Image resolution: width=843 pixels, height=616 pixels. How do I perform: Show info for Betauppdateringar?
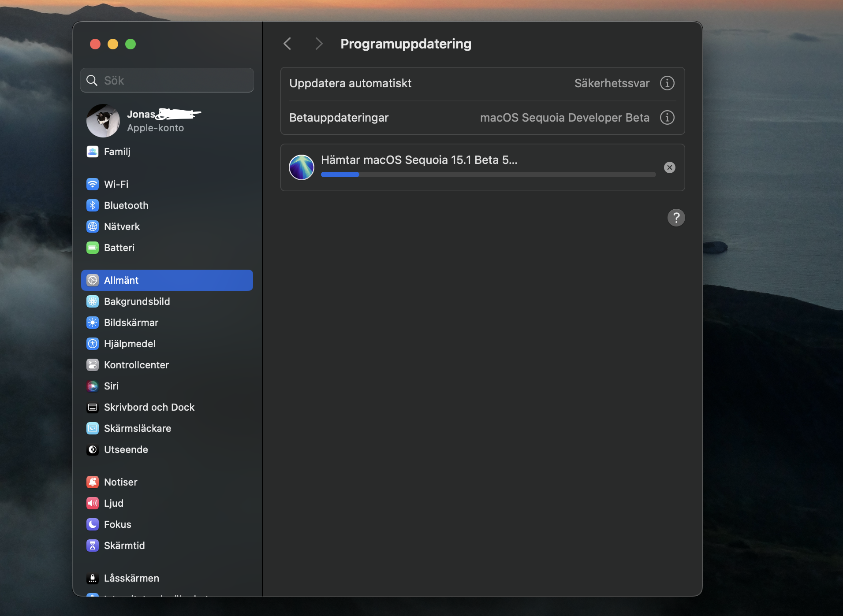coord(667,117)
